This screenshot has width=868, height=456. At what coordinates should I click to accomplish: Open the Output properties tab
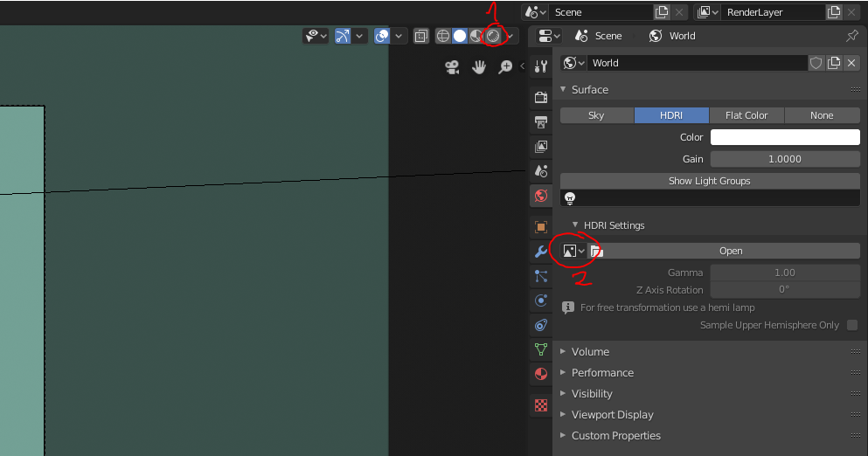click(541, 121)
